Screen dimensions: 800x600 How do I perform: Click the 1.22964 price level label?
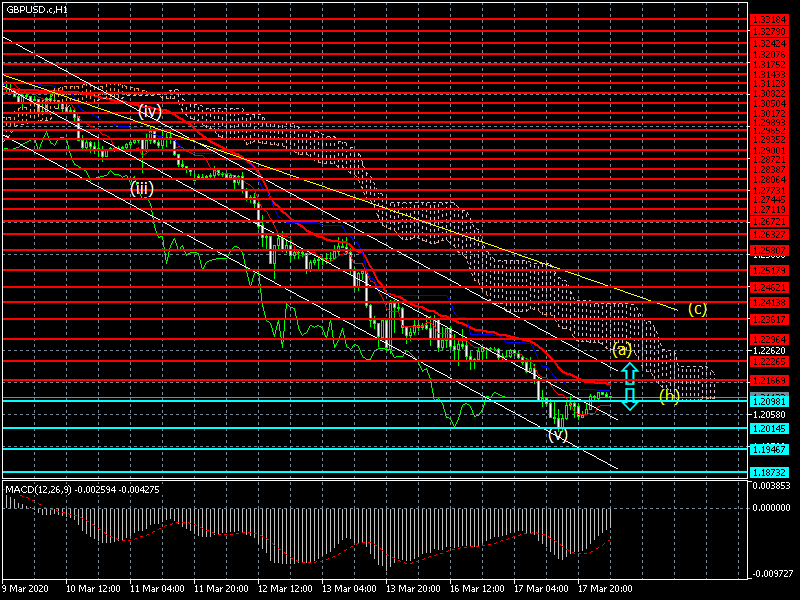tap(769, 340)
